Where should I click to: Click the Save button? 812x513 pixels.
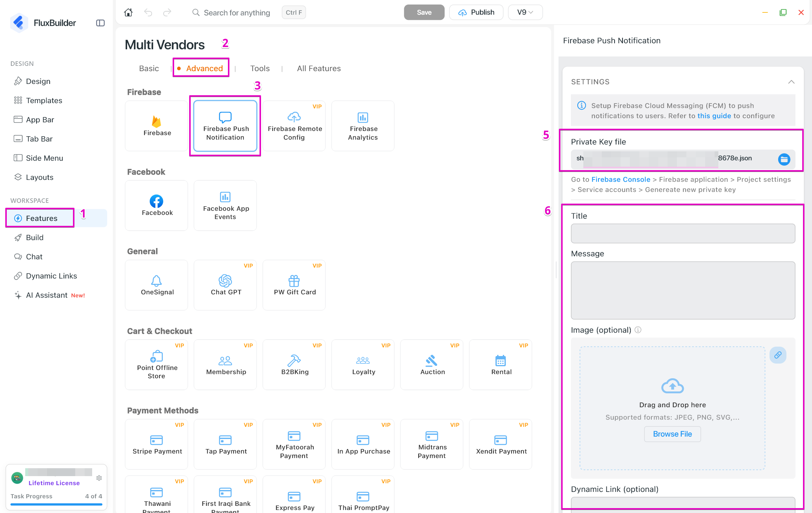coord(424,12)
